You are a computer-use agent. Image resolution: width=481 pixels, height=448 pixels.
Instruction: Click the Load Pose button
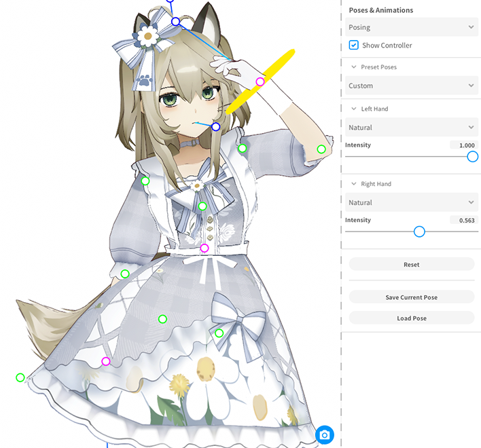[411, 318]
